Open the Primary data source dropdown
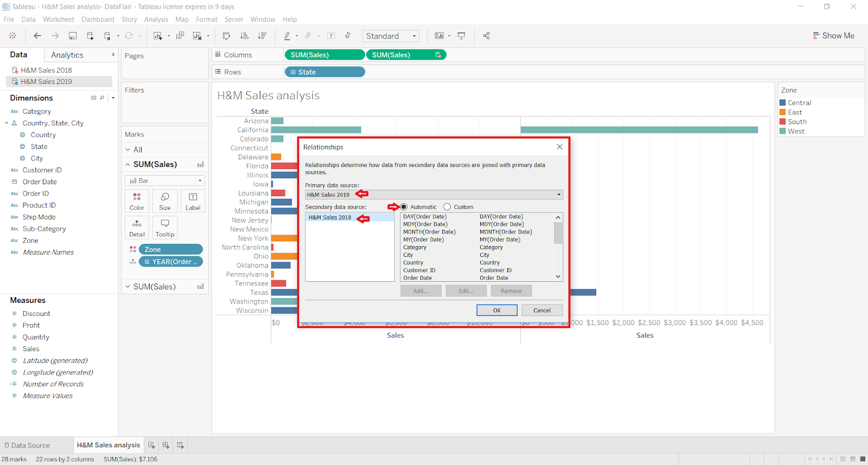This screenshot has width=868, height=465. pyautogui.click(x=434, y=195)
